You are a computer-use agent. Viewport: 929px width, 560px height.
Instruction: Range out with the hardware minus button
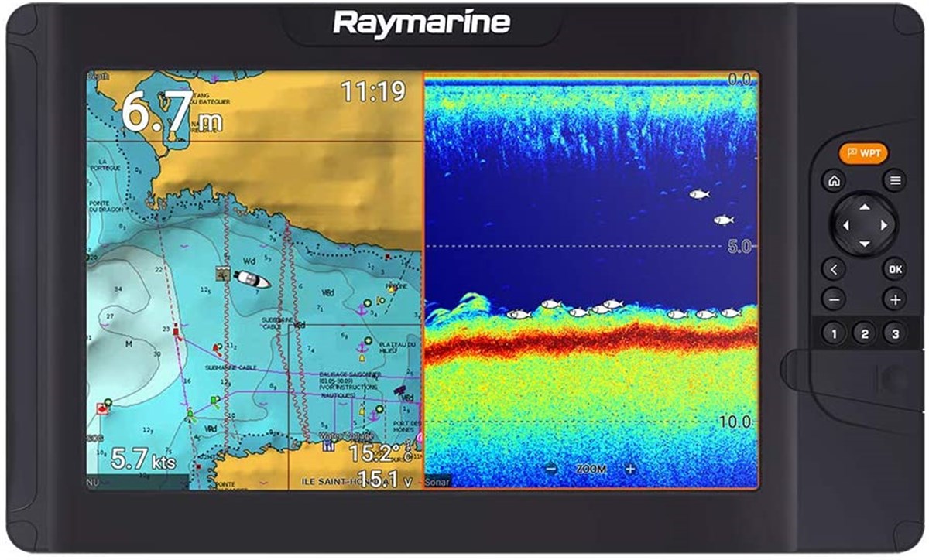(x=833, y=299)
